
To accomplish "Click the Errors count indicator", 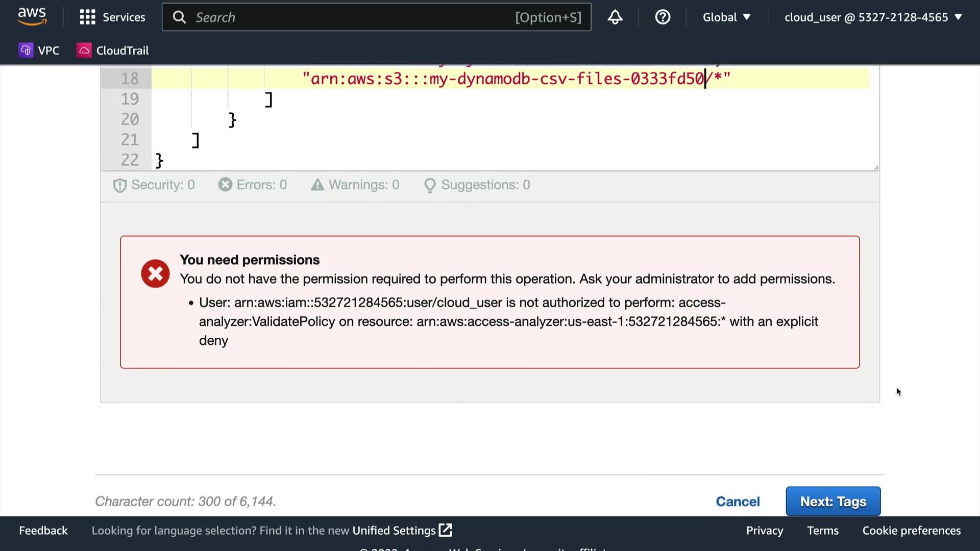I will pyautogui.click(x=253, y=185).
